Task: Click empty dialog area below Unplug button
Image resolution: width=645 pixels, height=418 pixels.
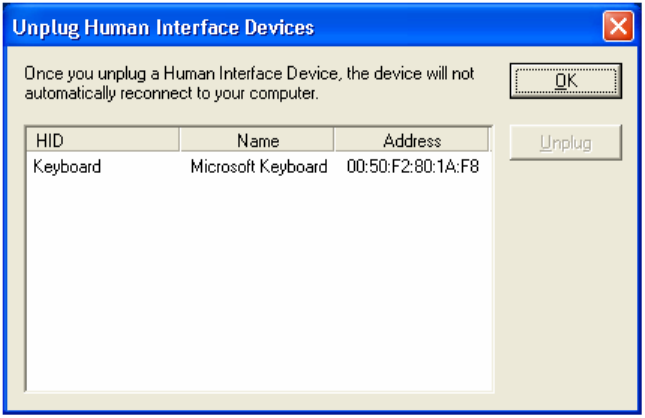Action: (x=565, y=280)
